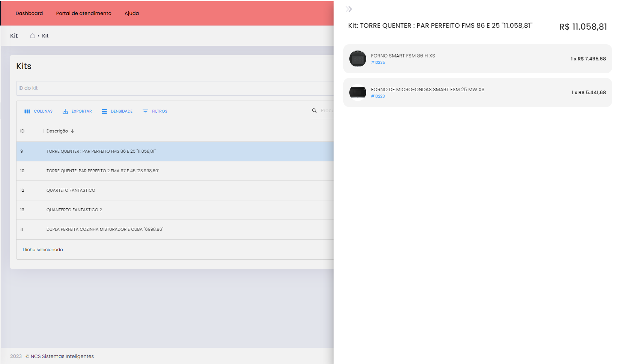Screen dimensions: 621x364
Task: Click the filter funnel icon
Action: pyautogui.click(x=145, y=111)
